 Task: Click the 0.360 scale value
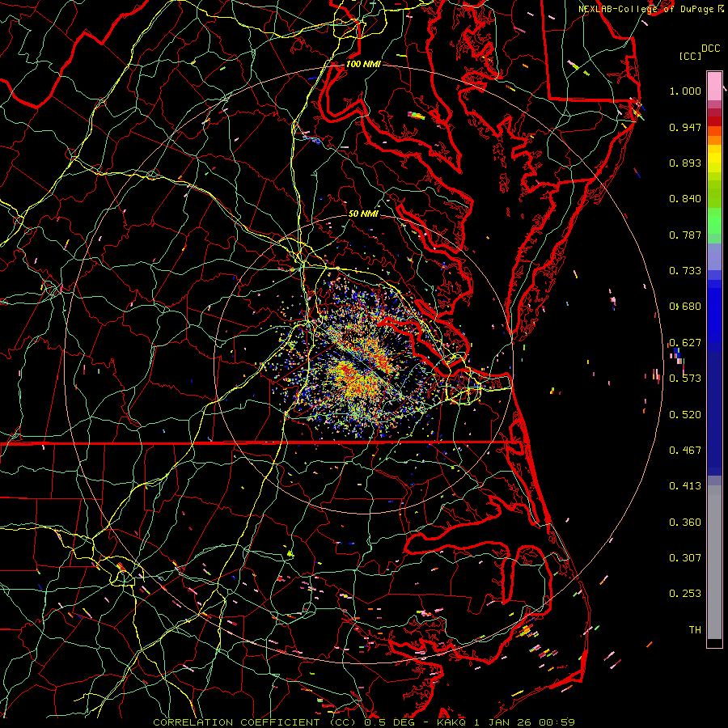pos(685,523)
